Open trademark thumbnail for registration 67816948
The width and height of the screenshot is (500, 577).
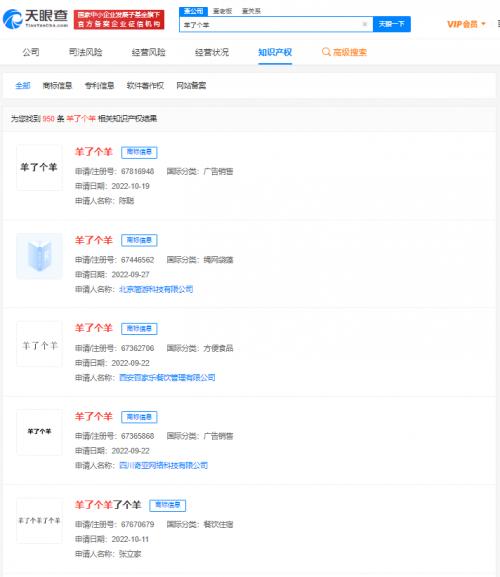coord(39,167)
